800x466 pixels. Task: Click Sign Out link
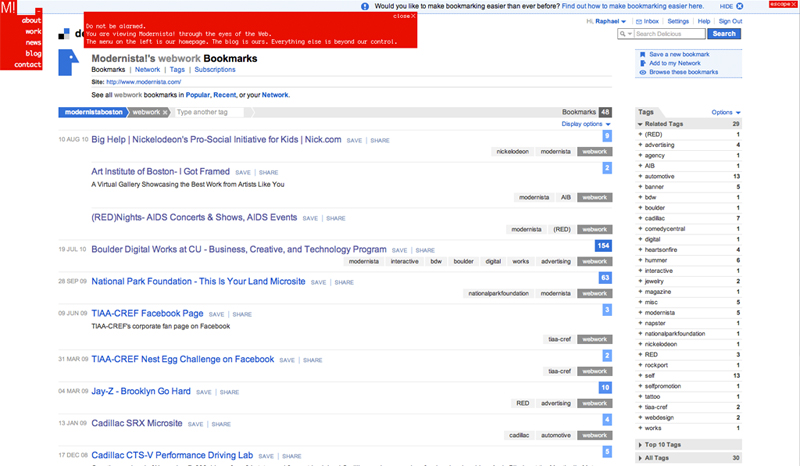(730, 21)
